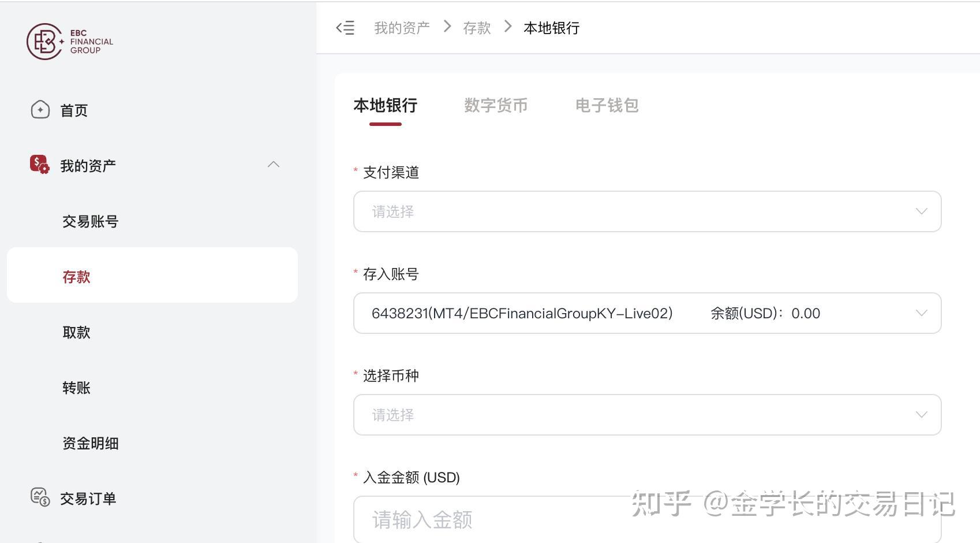Click the 我的资产 breadcrumb link

click(402, 28)
